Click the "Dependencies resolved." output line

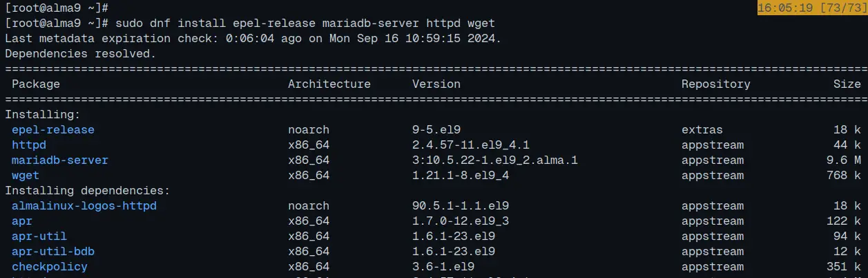[x=80, y=54]
